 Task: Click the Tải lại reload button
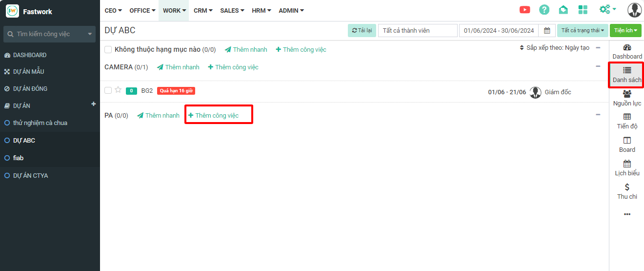(x=362, y=31)
